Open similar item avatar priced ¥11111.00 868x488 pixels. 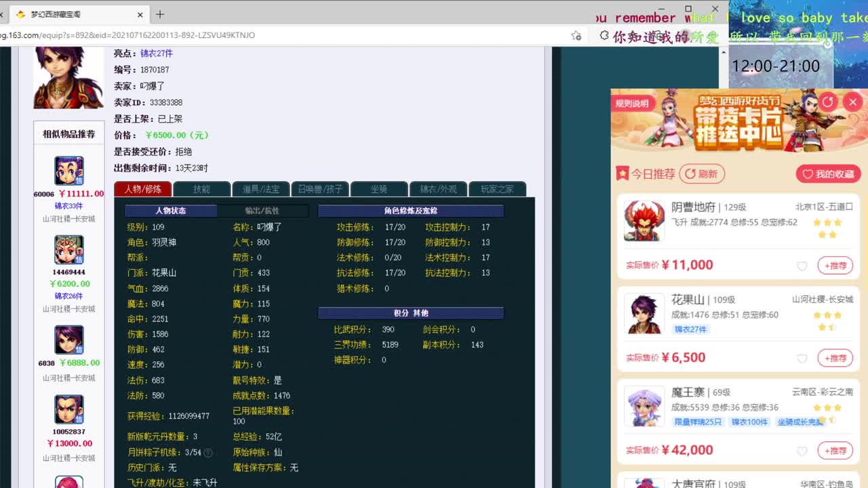pyautogui.click(x=68, y=171)
